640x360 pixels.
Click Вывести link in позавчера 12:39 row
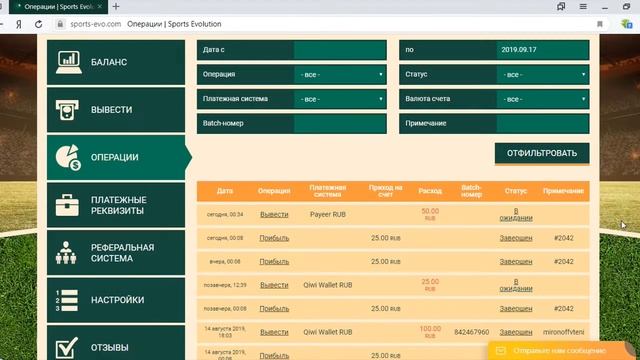tap(274, 285)
